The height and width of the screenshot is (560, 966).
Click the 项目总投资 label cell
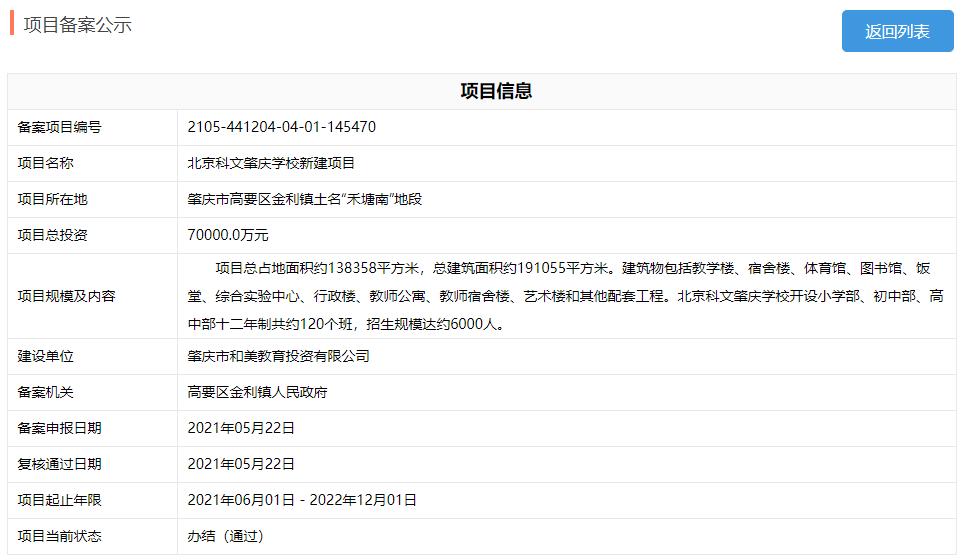click(x=92, y=235)
